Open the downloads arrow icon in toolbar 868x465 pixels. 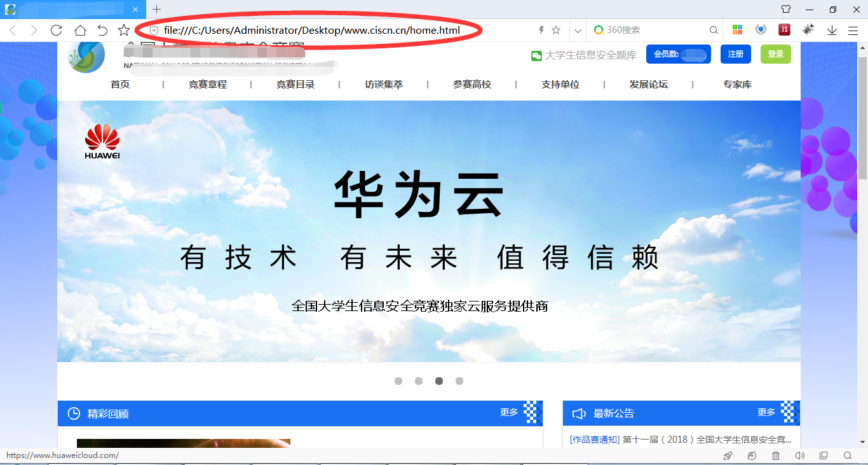coord(832,30)
